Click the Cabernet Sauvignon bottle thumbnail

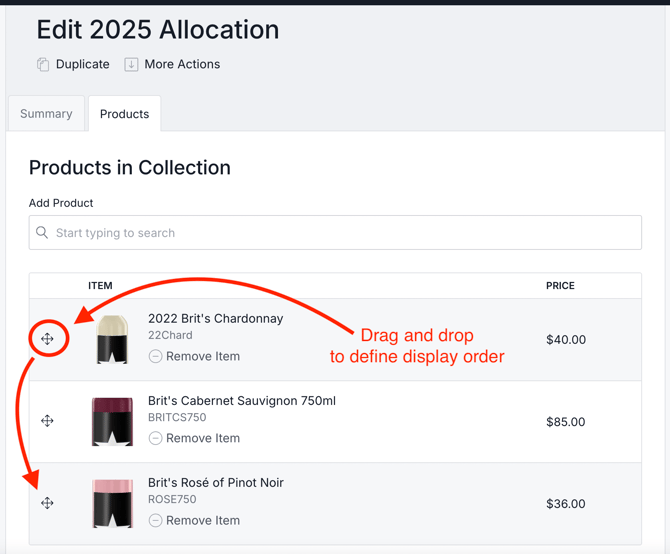click(x=113, y=421)
